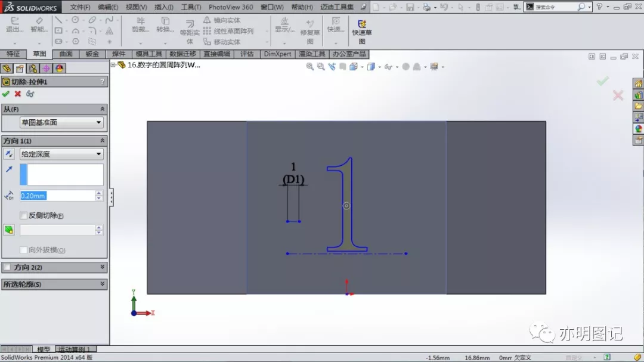The image size is (644, 362).
Task: Click the display style cube icon
Action: (371, 67)
